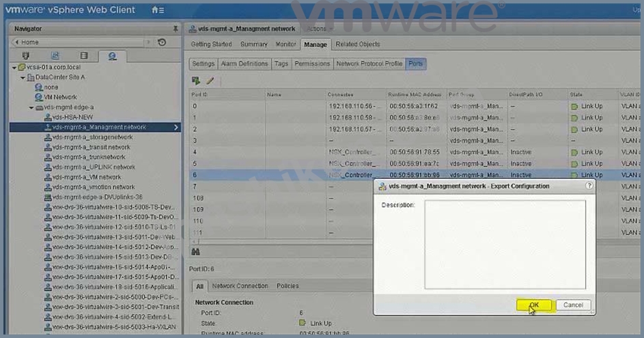
Task: Click MAC address 00:50:56:91:78:55 cell
Action: pyautogui.click(x=415, y=152)
